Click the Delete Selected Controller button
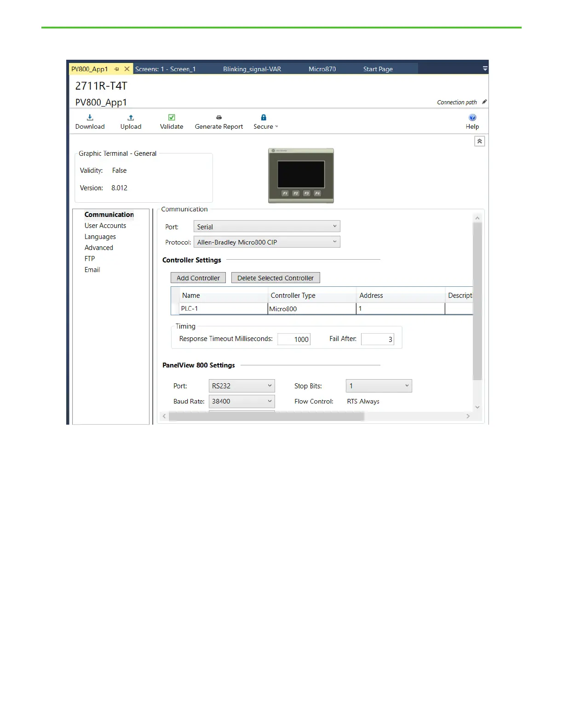The height and width of the screenshot is (728, 563). coord(276,278)
